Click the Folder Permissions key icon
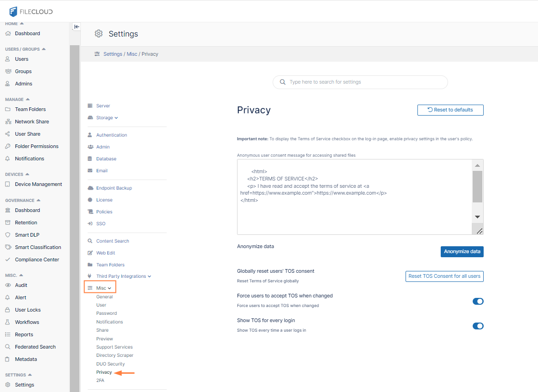538x392 pixels. tap(7, 146)
